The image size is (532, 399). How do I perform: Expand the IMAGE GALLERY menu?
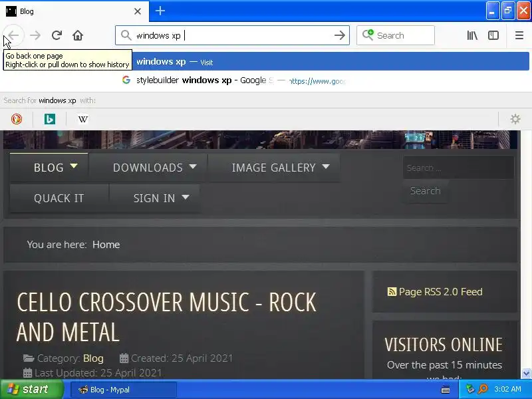(274, 168)
